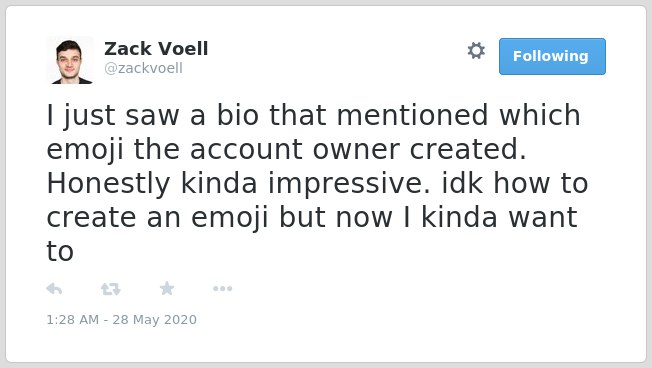This screenshot has width=652, height=368.
Task: Visit the @zackvoell handle link
Action: pyautogui.click(x=143, y=68)
